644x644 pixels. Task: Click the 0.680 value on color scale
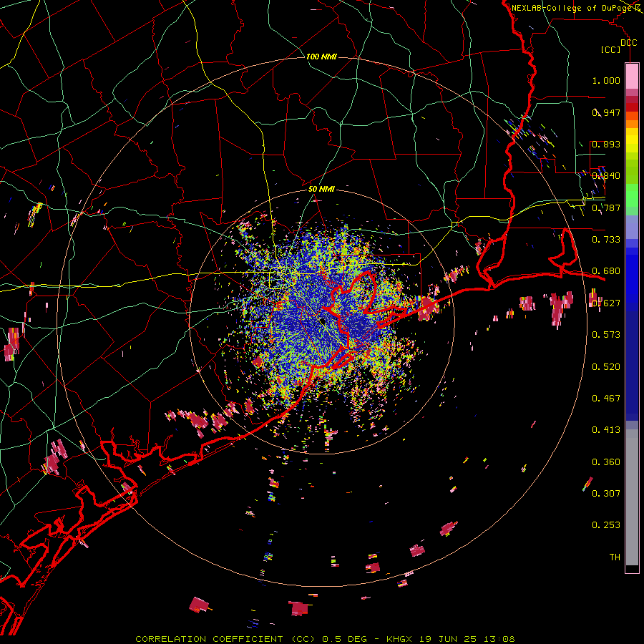point(606,271)
